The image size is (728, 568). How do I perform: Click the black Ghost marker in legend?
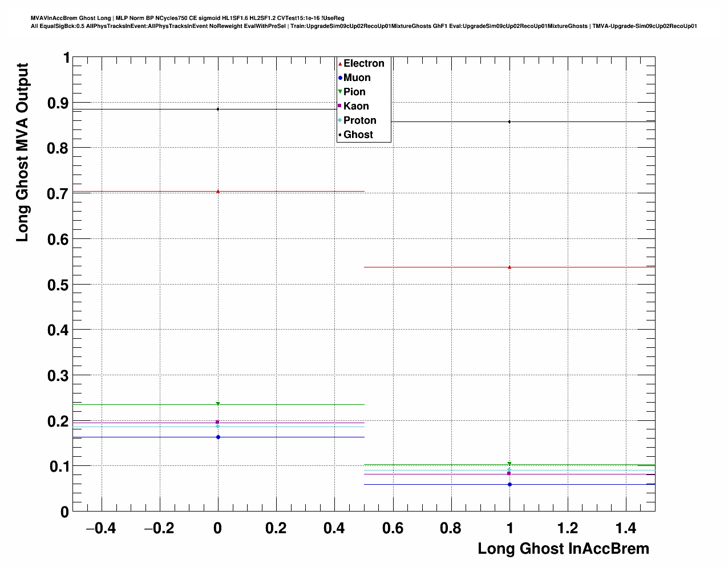pos(340,135)
